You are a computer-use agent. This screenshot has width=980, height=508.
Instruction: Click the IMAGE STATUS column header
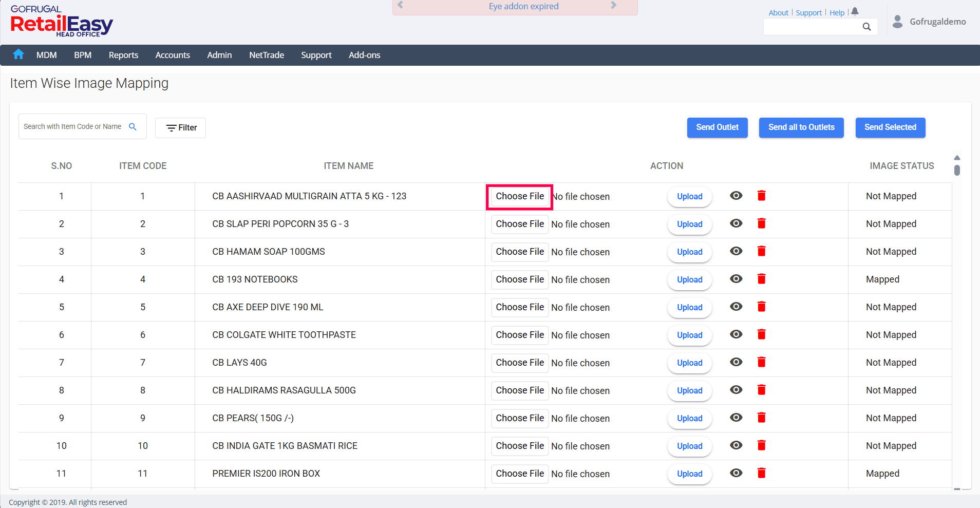901,166
